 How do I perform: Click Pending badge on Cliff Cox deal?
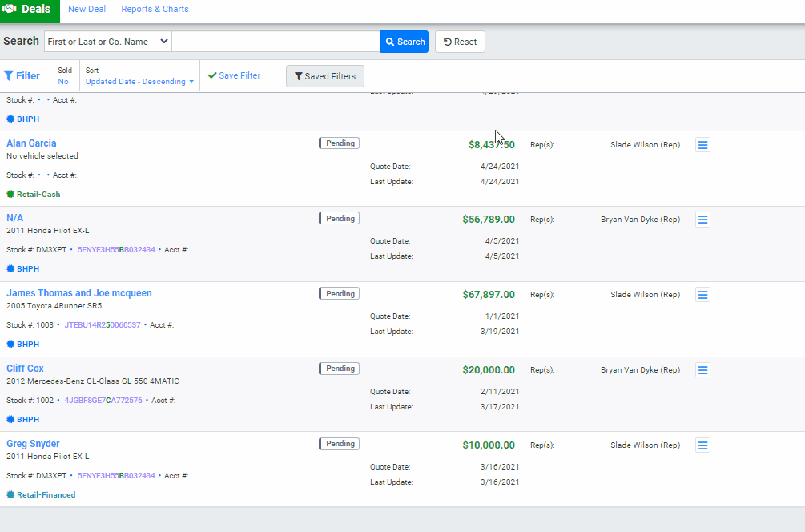339,369
